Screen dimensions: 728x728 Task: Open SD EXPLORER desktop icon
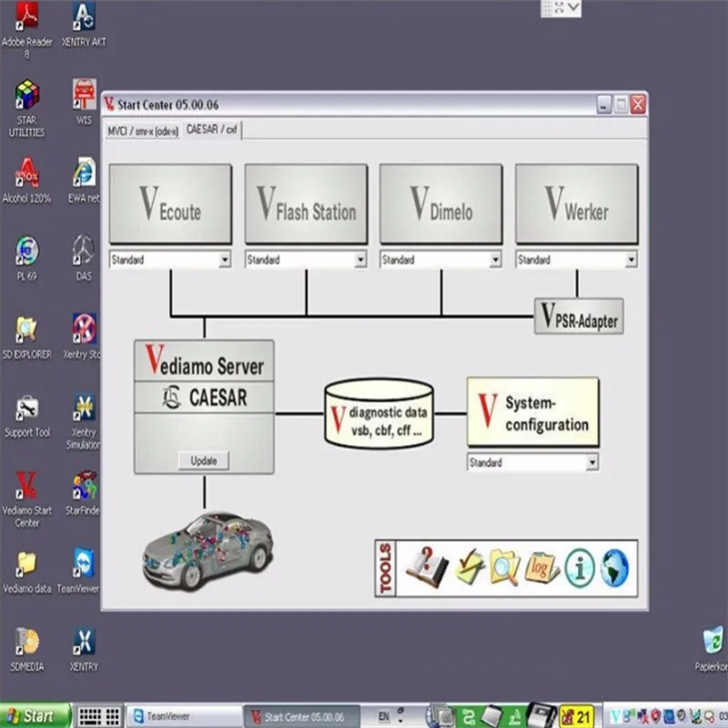(27, 337)
